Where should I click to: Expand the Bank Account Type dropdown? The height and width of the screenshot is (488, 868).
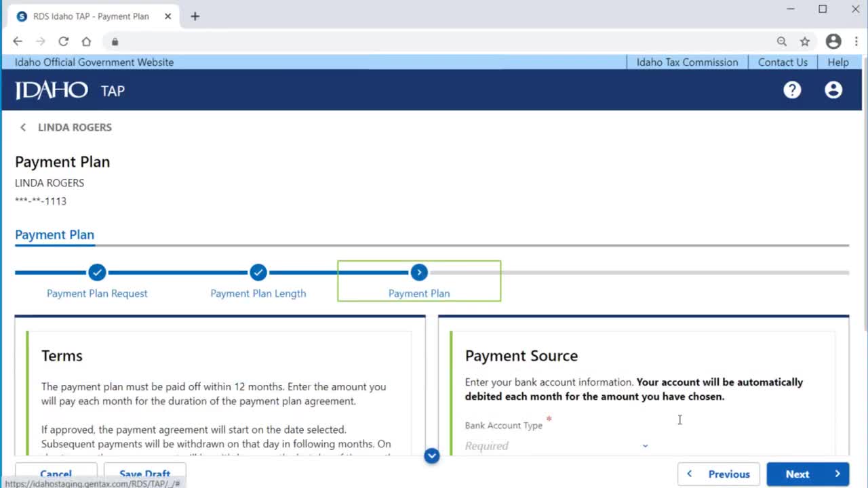(x=557, y=445)
